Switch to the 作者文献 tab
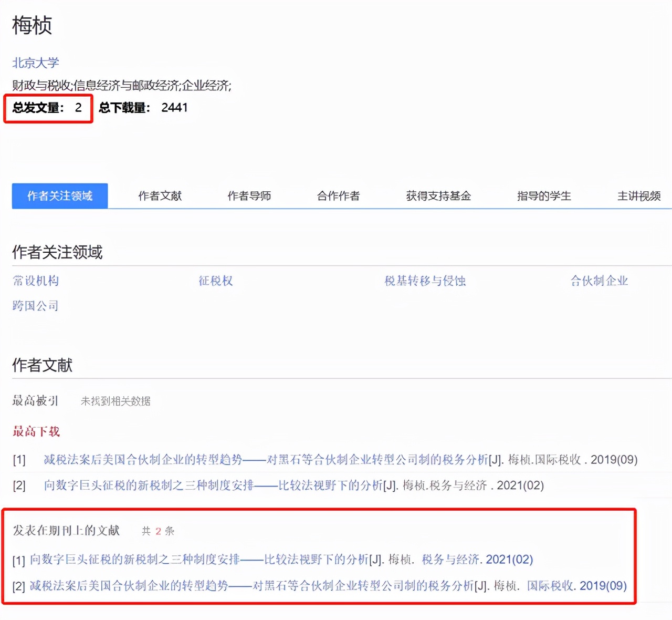The width and height of the screenshot is (672, 620). [x=160, y=195]
